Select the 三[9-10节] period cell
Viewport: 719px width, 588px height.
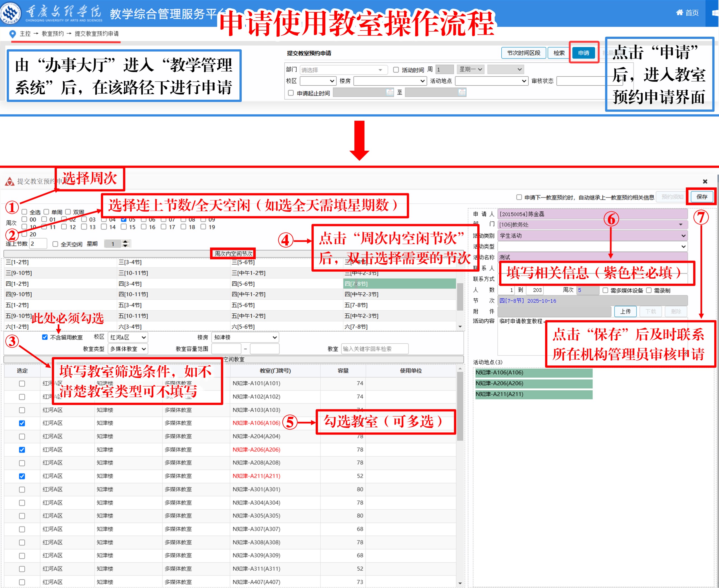tap(60, 273)
